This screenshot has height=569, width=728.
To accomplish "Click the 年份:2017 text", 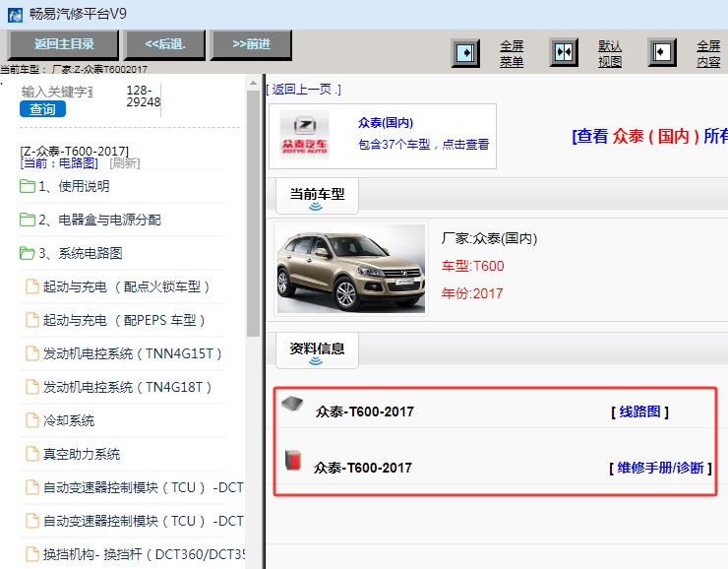I will click(472, 293).
